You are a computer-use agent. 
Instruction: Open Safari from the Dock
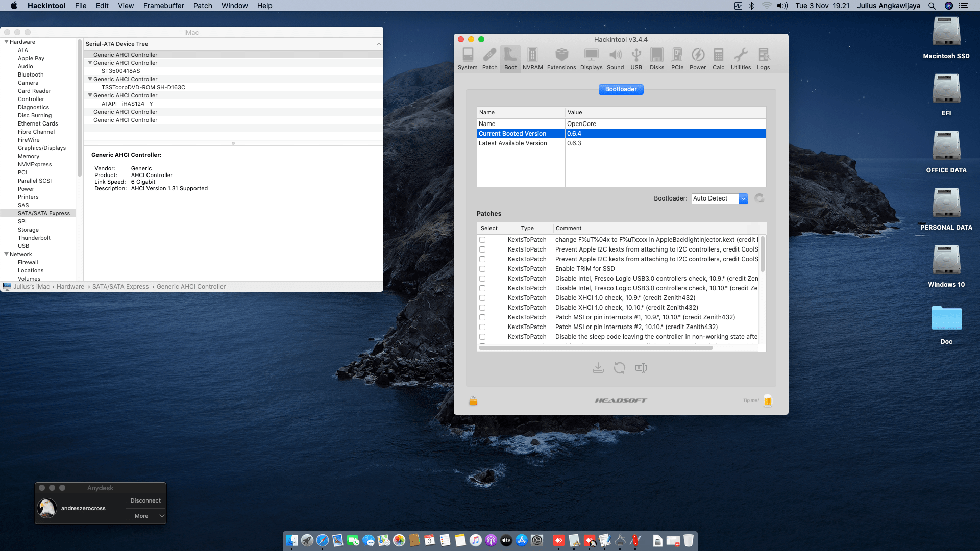[x=323, y=540]
